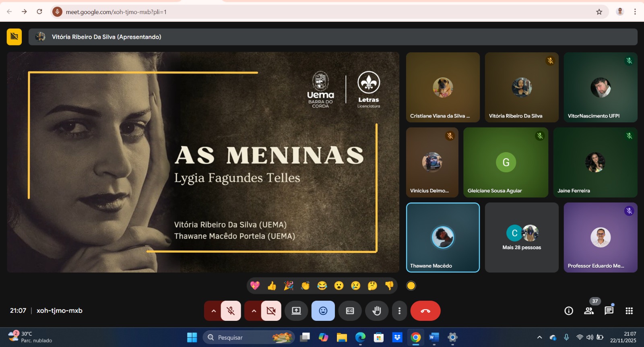The height and width of the screenshot is (347, 644).
Task: Open more options three-dot menu
Action: (x=399, y=311)
